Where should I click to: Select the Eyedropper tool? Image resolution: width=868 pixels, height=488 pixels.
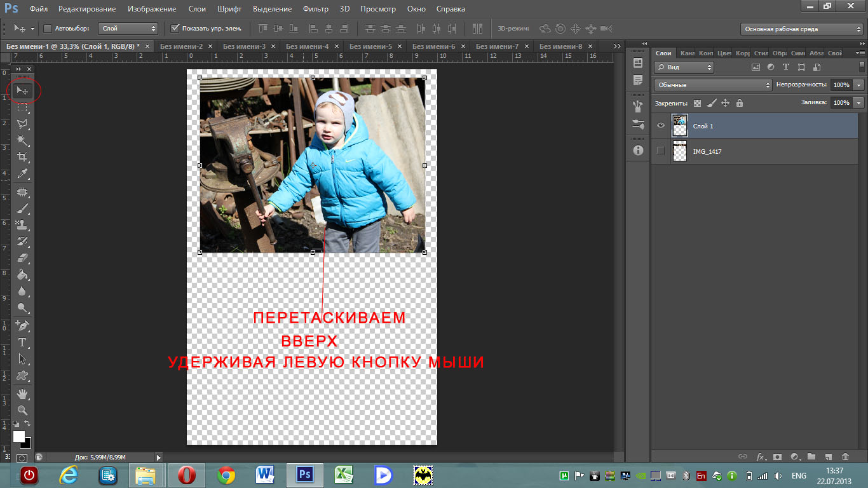(x=22, y=173)
